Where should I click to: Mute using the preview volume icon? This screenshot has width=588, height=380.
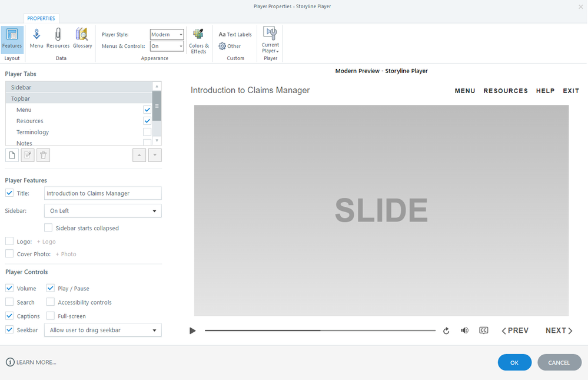(464, 331)
